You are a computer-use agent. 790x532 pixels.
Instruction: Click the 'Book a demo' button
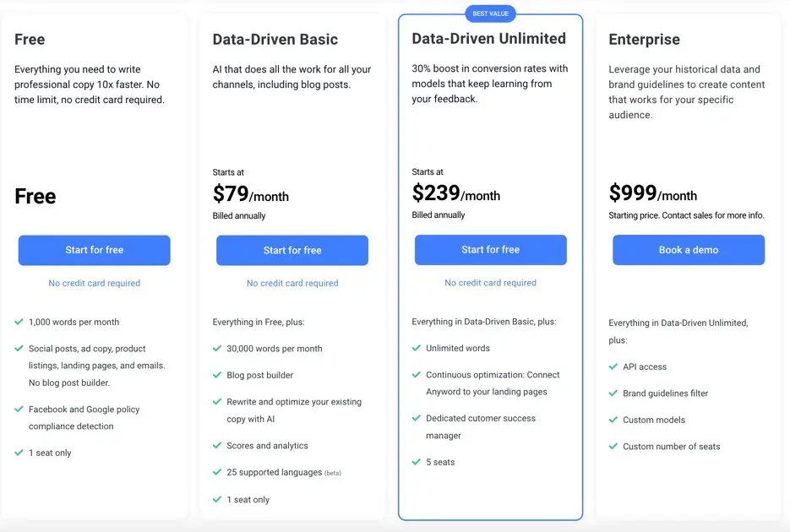click(689, 250)
